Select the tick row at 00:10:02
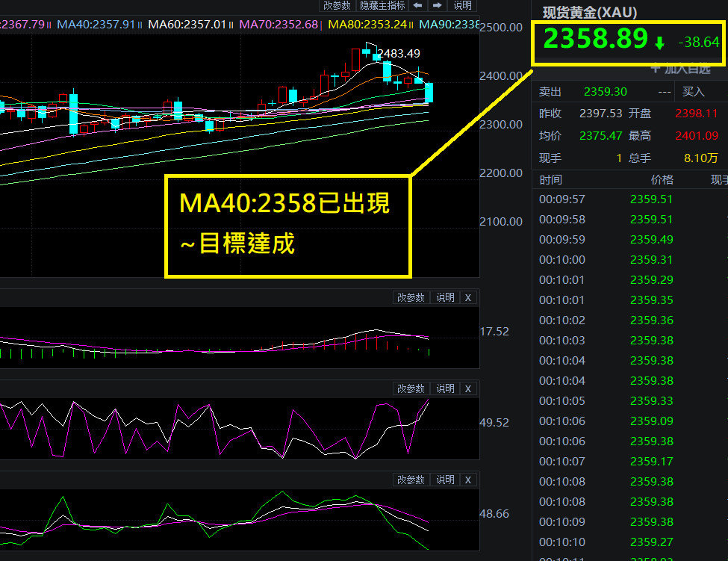Image resolution: width=728 pixels, height=561 pixels. pyautogui.click(x=629, y=320)
